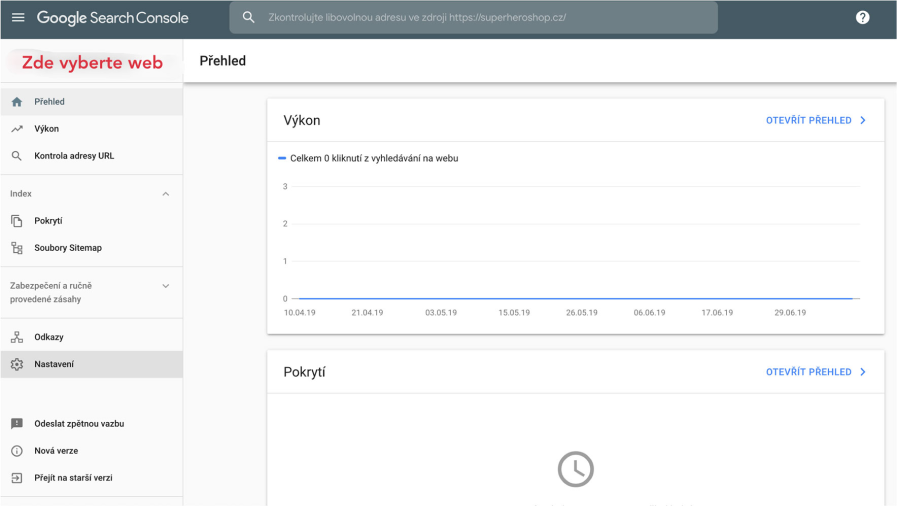
Task: Open Soubory Sitemap item
Action: tap(92, 248)
